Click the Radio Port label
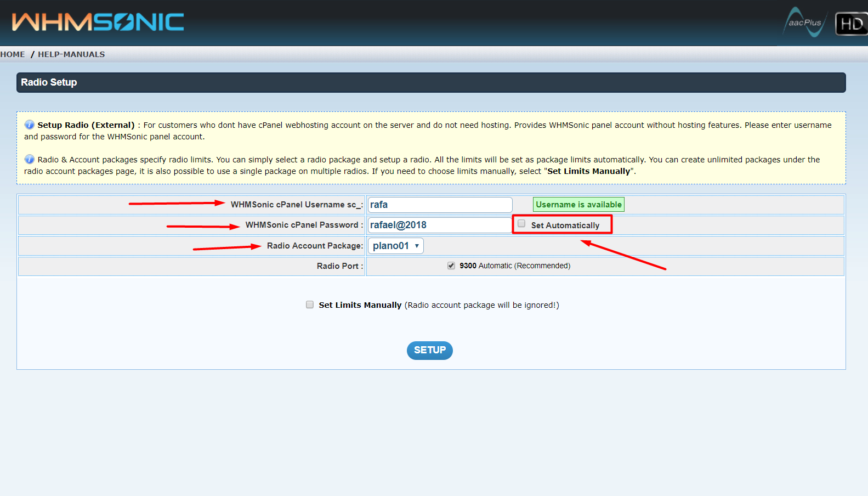868x496 pixels. point(340,266)
